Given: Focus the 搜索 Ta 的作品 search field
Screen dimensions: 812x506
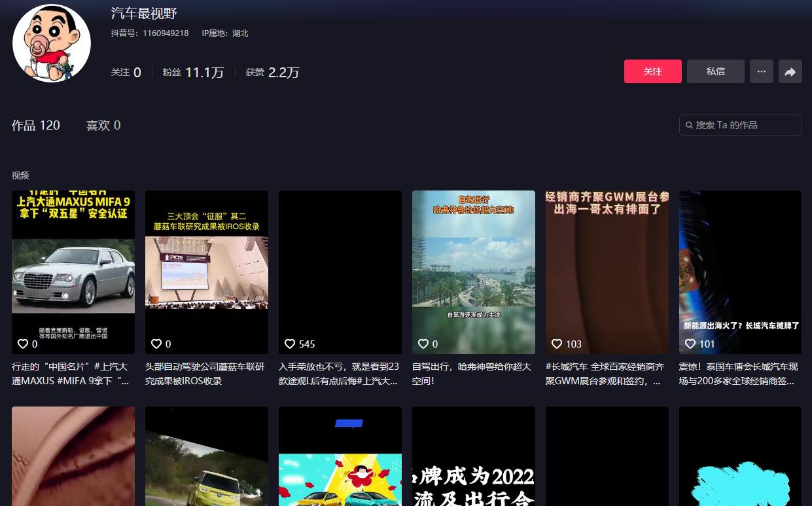Looking at the screenshot, I should (741, 125).
